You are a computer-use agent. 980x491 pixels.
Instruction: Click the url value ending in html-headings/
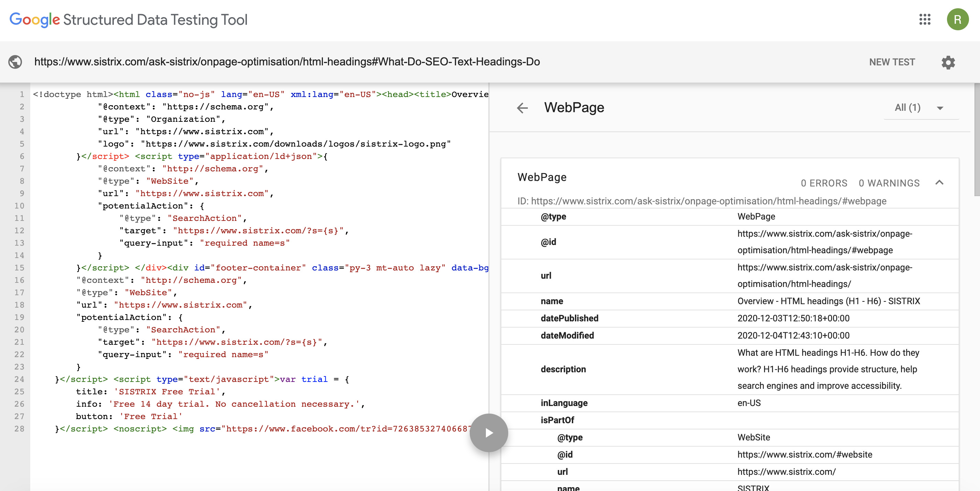(x=824, y=276)
